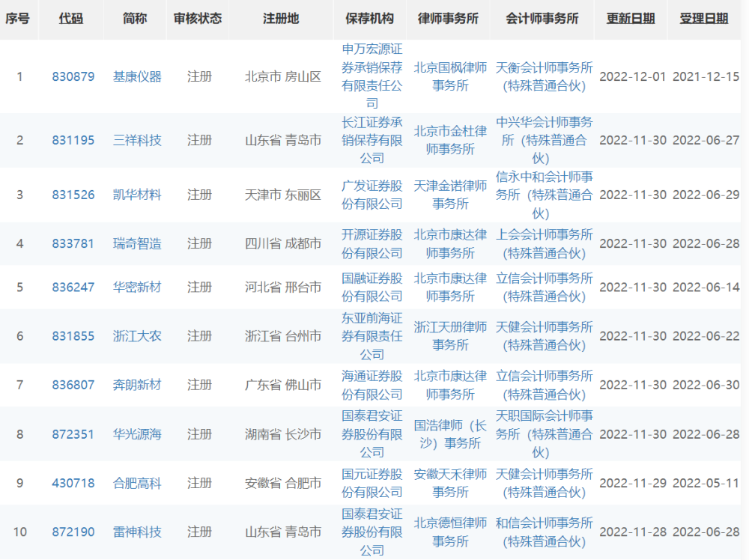
Task: Select the 天津市 东丽区 location cell
Action: pyautogui.click(x=283, y=195)
